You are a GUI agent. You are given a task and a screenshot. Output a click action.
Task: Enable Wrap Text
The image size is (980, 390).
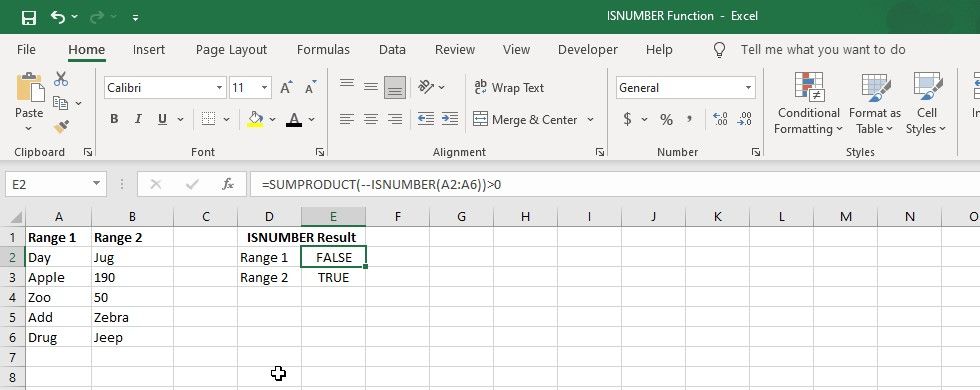509,88
